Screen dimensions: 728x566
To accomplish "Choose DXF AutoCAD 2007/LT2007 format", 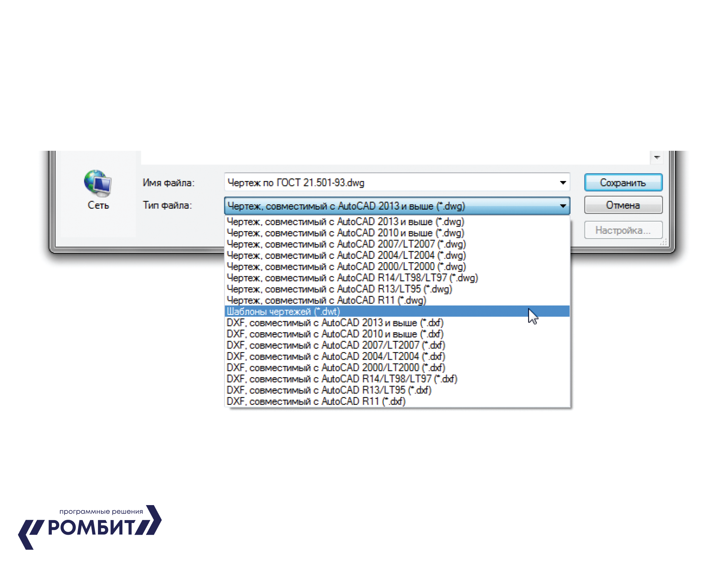I will [336, 345].
